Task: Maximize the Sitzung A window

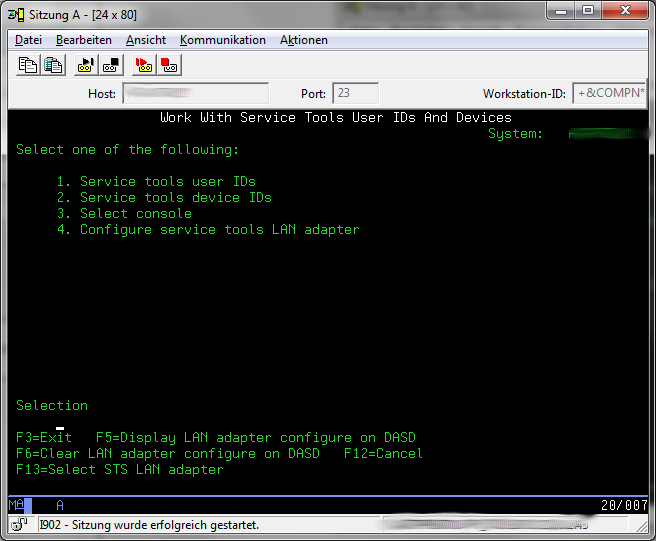Action: coord(587,11)
